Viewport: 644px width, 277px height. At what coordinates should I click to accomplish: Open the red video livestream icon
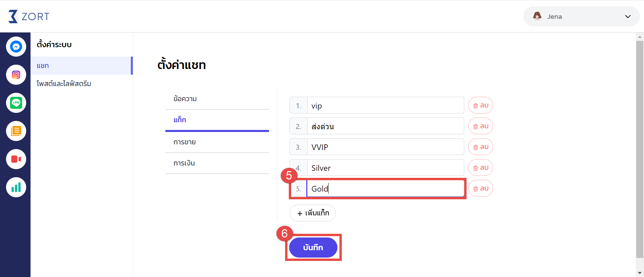[x=16, y=159]
